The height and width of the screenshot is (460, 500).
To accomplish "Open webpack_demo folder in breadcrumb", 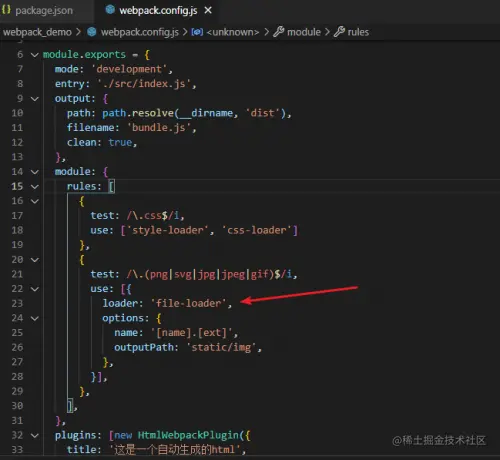I will (37, 32).
